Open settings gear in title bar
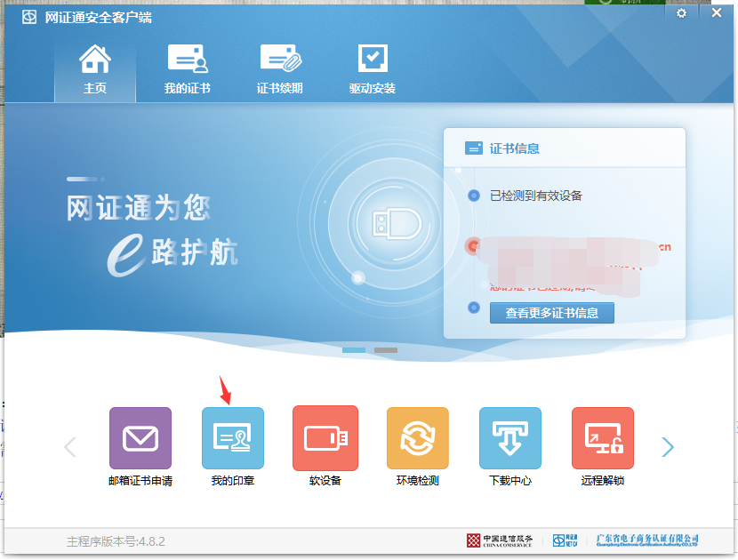The width and height of the screenshot is (738, 560). click(682, 14)
